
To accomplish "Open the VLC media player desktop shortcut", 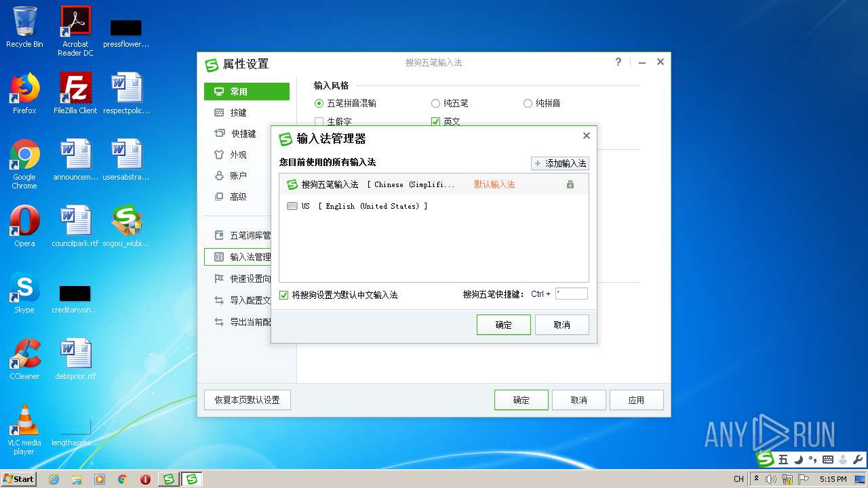I will click(x=24, y=430).
